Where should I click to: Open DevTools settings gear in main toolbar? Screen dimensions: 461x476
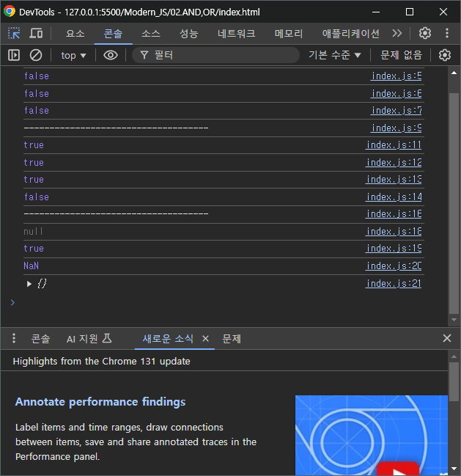point(425,33)
